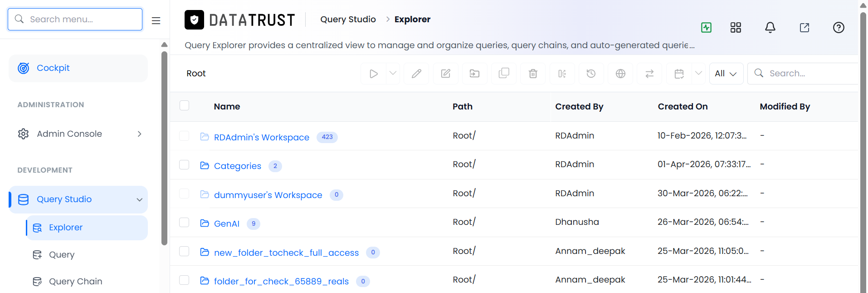Viewport: 868px width, 293px height.
Task: Click the open-in-new-window icon
Action: 805,28
